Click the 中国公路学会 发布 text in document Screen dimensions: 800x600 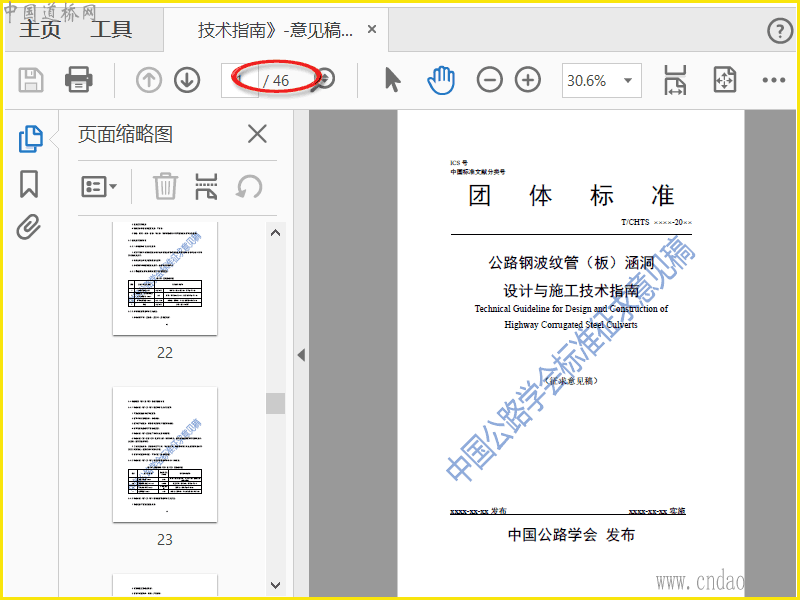tap(571, 535)
